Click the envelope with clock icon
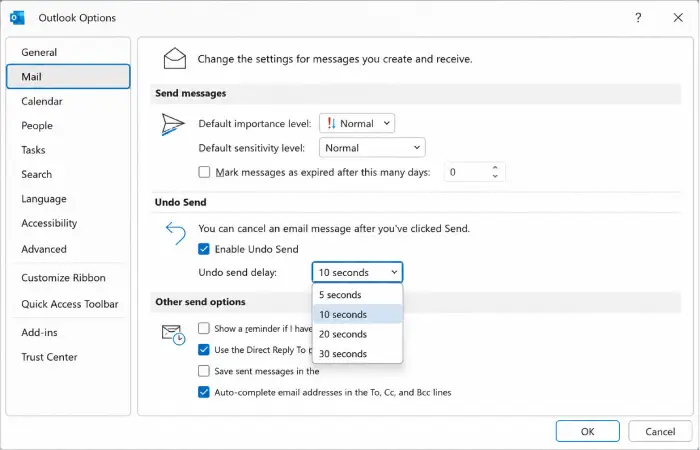The image size is (700, 450). (173, 335)
